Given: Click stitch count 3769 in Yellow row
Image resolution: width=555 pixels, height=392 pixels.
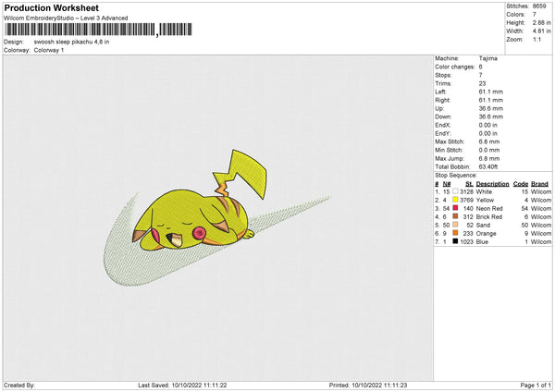Looking at the screenshot, I should point(466,200).
